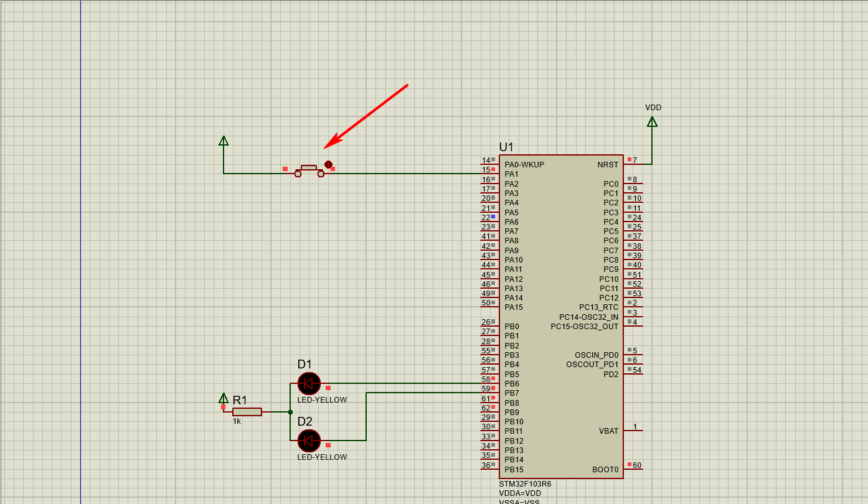868x504 pixels.
Task: Click the PB12 pin label
Action: [x=514, y=441]
